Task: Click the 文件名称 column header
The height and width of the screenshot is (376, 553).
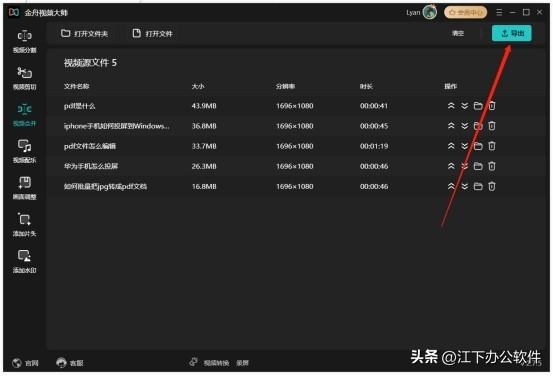Action: tap(77, 86)
